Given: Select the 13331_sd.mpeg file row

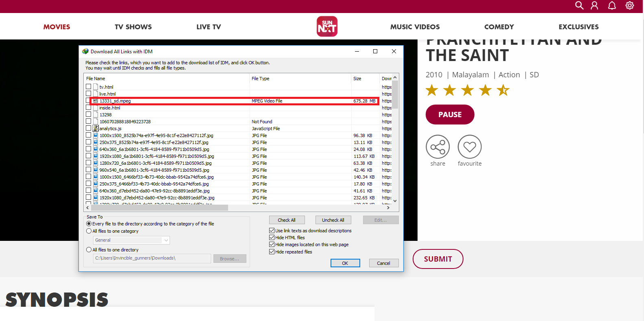Looking at the screenshot, I should [x=234, y=101].
